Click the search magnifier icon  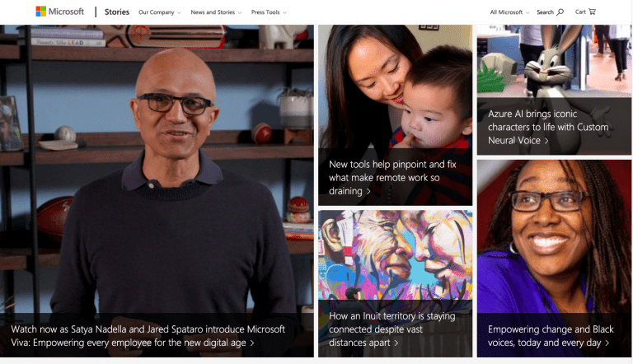(x=560, y=12)
